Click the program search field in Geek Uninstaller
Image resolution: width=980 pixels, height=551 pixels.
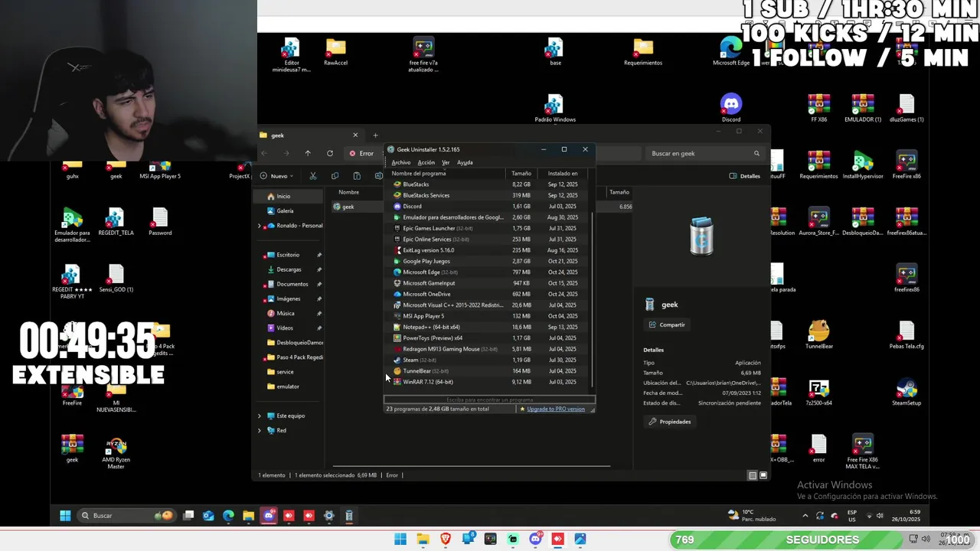click(x=489, y=399)
